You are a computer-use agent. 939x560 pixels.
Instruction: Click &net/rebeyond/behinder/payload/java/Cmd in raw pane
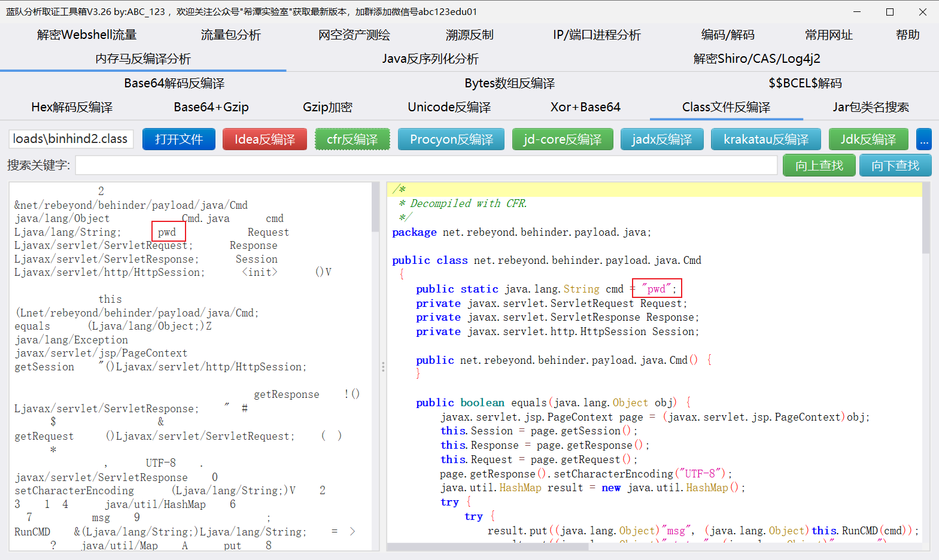[x=131, y=205]
